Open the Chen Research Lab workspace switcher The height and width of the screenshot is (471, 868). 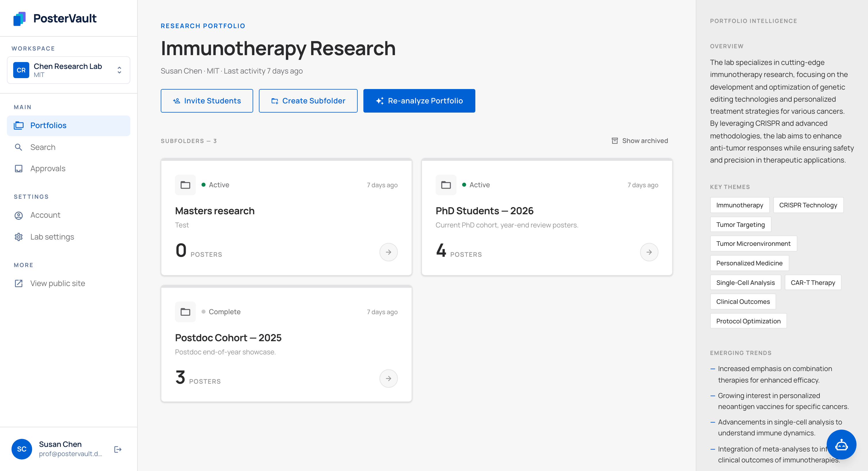[x=68, y=70]
